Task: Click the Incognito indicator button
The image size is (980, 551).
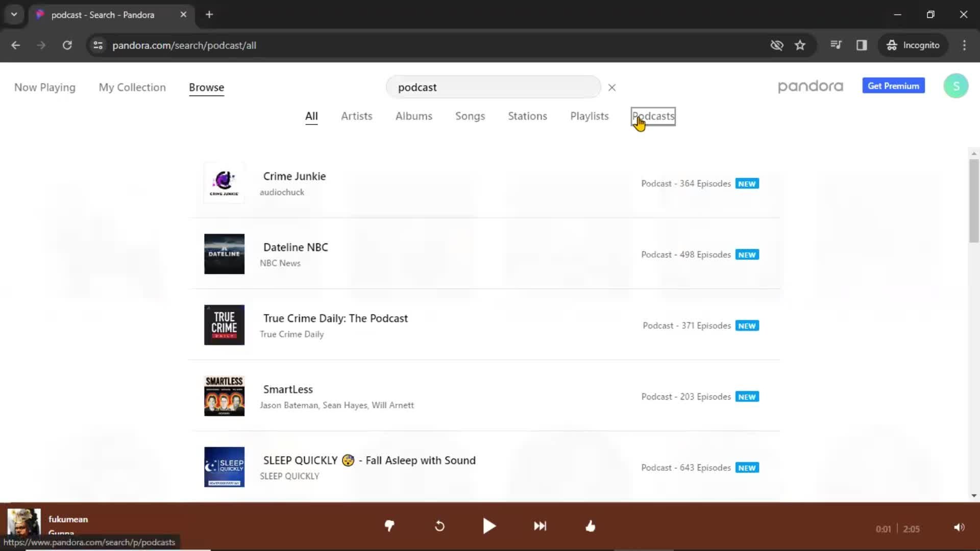Action: [x=913, y=45]
